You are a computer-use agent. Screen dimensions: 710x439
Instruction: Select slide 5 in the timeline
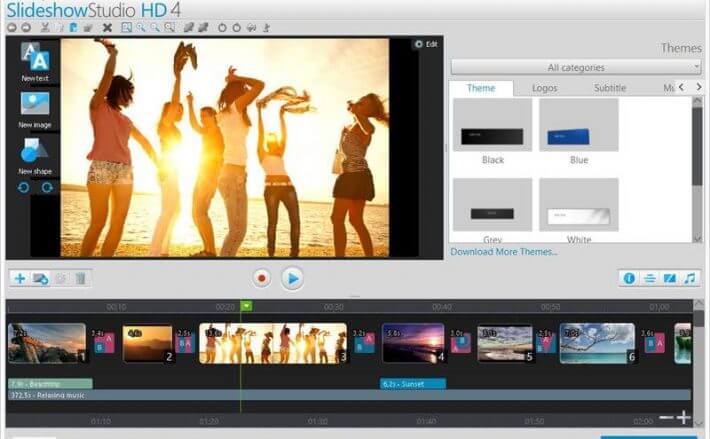tap(505, 344)
